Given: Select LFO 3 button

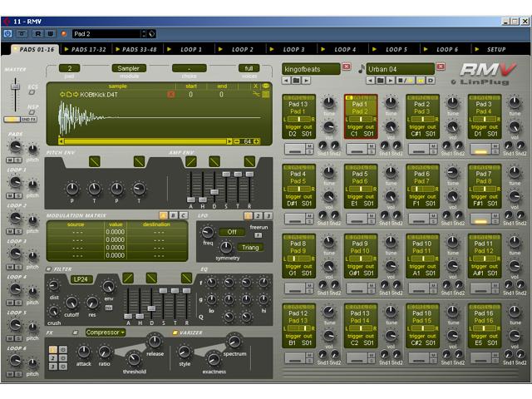Looking at the screenshot, I should [x=268, y=215].
